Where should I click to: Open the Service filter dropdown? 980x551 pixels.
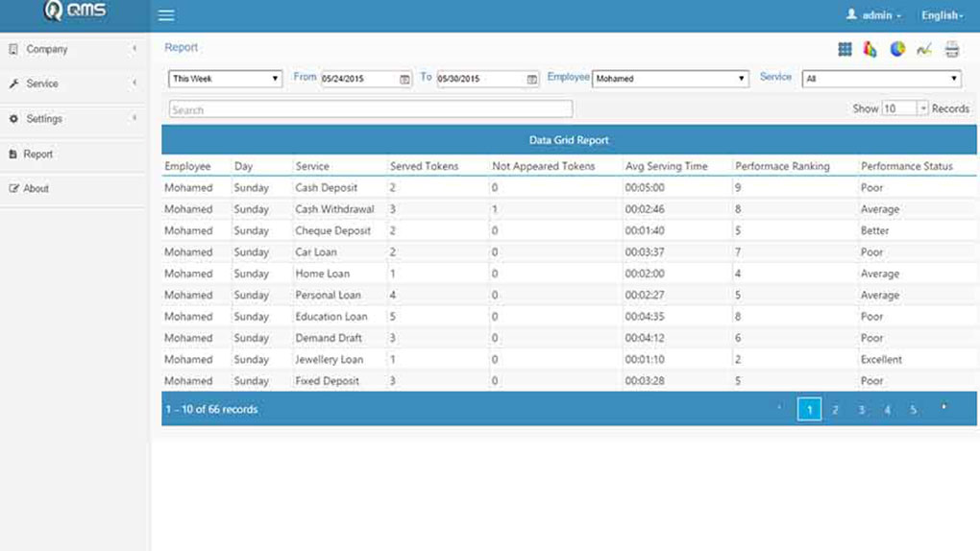click(880, 79)
